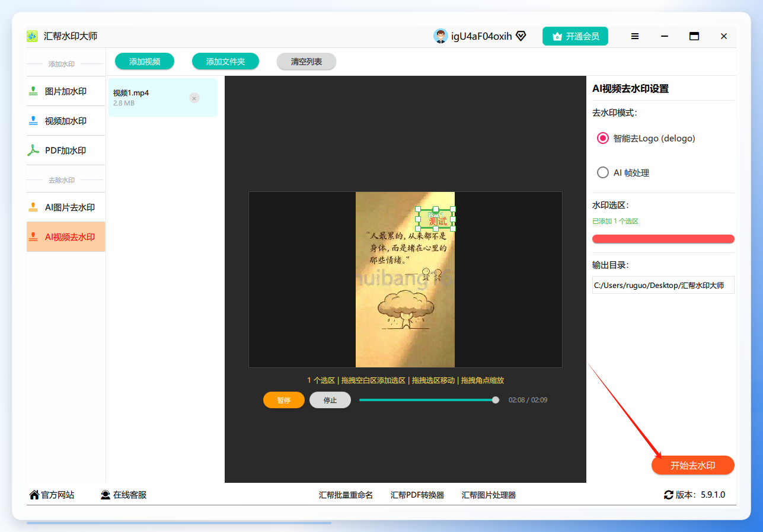
Task: Click the video playback progress slider
Action: 429,400
